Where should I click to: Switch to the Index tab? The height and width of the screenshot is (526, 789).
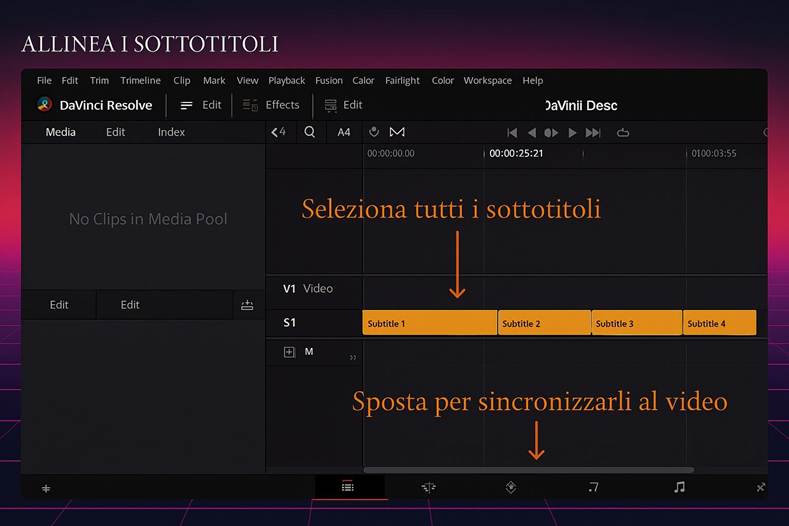pyautogui.click(x=171, y=132)
